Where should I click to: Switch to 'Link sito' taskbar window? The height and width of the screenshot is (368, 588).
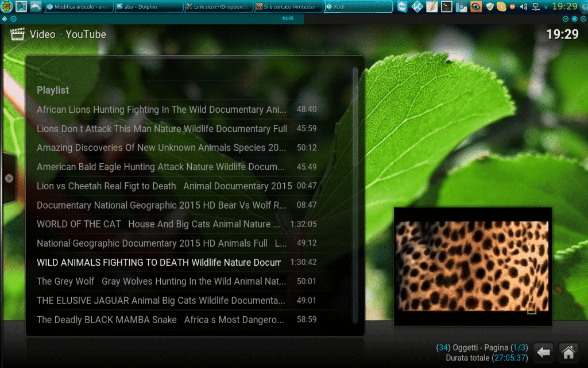[218, 7]
